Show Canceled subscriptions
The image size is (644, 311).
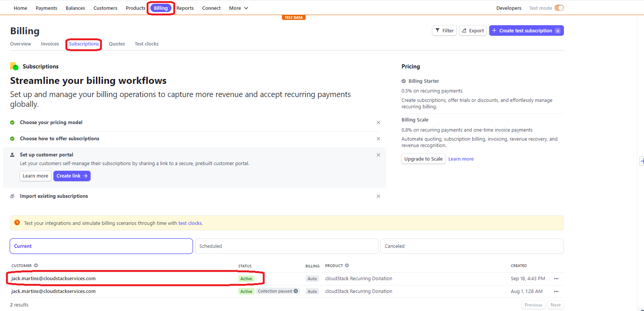(472, 246)
